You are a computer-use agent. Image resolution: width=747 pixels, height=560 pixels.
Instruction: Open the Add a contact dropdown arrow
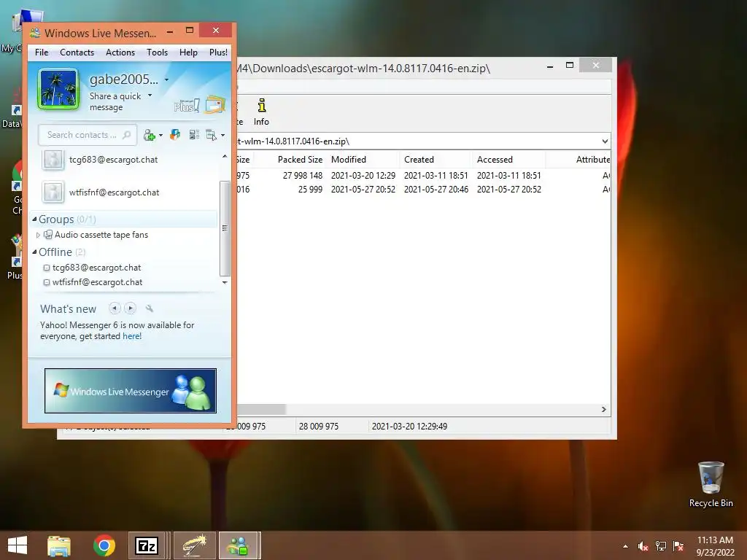(x=160, y=136)
